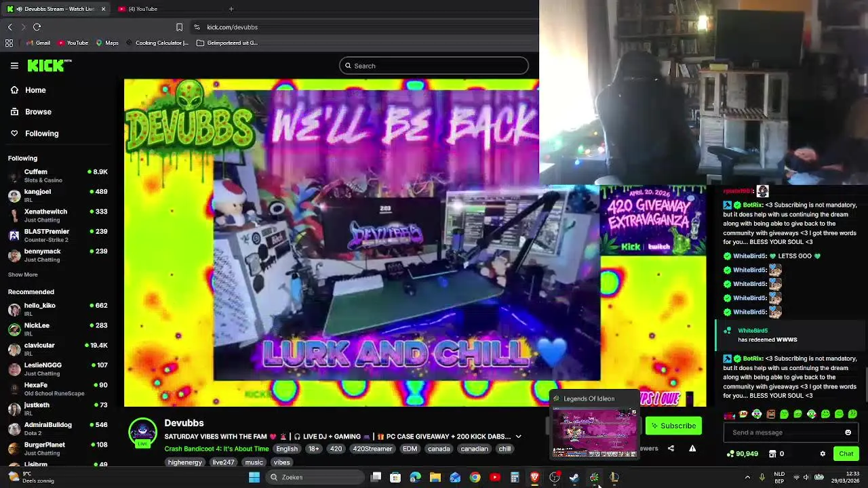Select the vibes tag
The height and width of the screenshot is (488, 868).
tap(281, 462)
